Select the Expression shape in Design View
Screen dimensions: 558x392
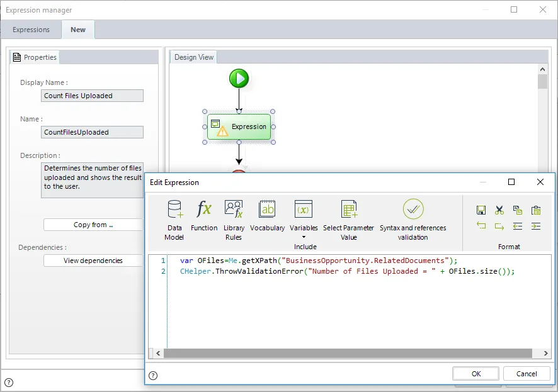click(x=239, y=126)
